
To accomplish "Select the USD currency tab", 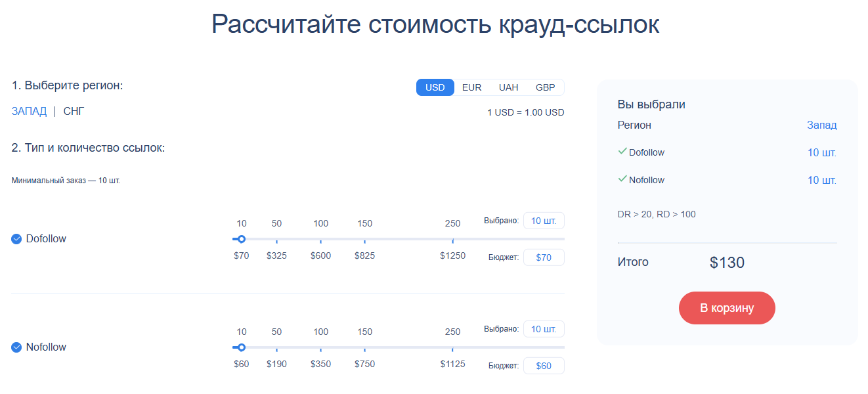I will click(435, 87).
